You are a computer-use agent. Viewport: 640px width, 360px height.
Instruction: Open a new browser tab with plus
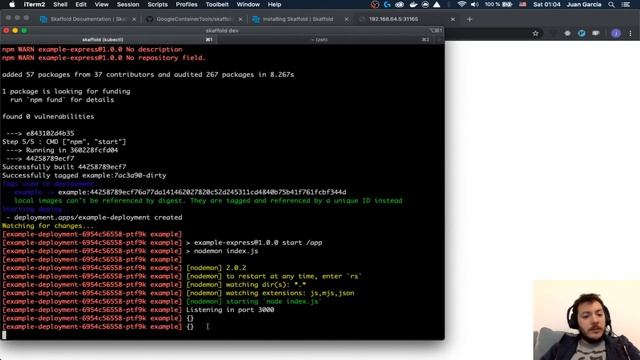point(469,19)
